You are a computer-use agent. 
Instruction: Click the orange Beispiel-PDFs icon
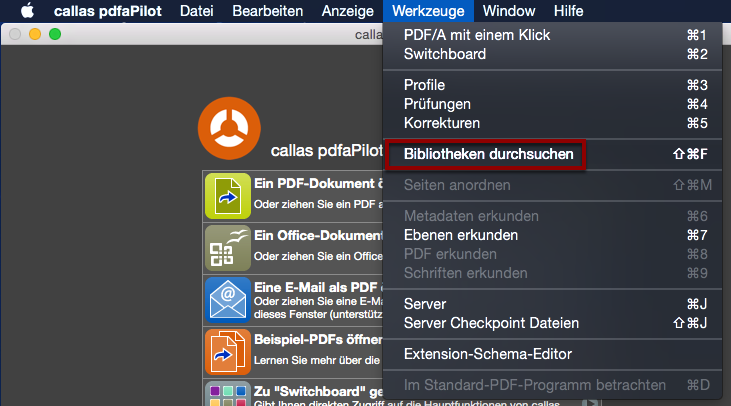point(228,352)
